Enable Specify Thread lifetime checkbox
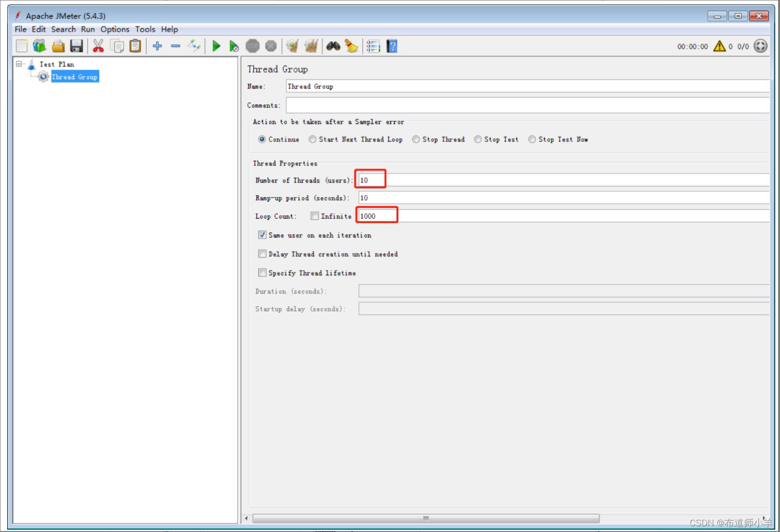This screenshot has height=532, width=780. 262,273
